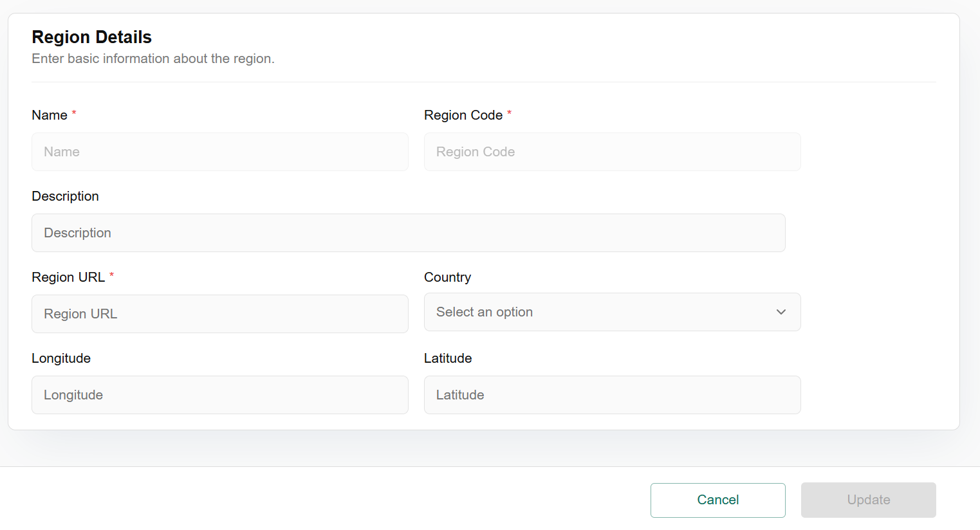Click the red asterisk beside Region URL label

pyautogui.click(x=112, y=275)
